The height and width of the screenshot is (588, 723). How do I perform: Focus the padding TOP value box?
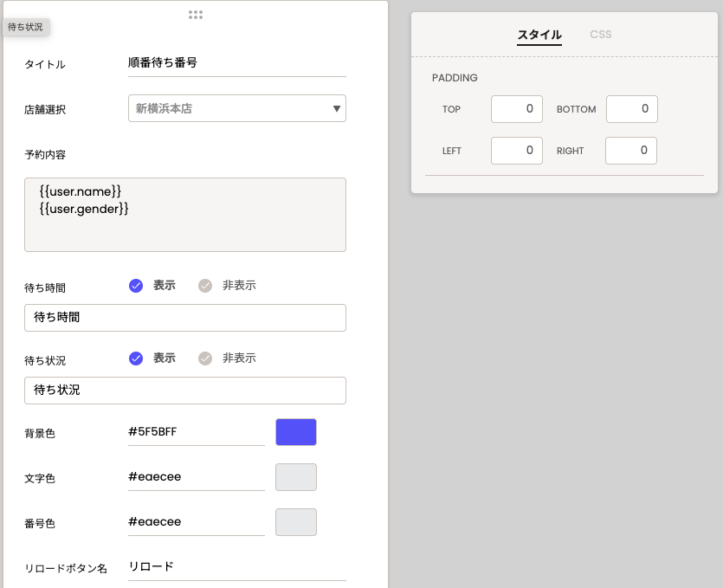coord(516,109)
